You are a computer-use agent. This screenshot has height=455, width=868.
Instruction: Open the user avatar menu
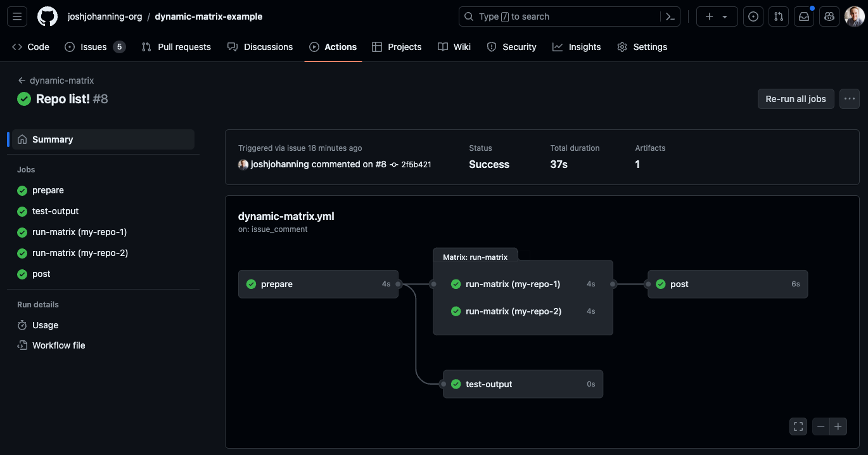(854, 16)
